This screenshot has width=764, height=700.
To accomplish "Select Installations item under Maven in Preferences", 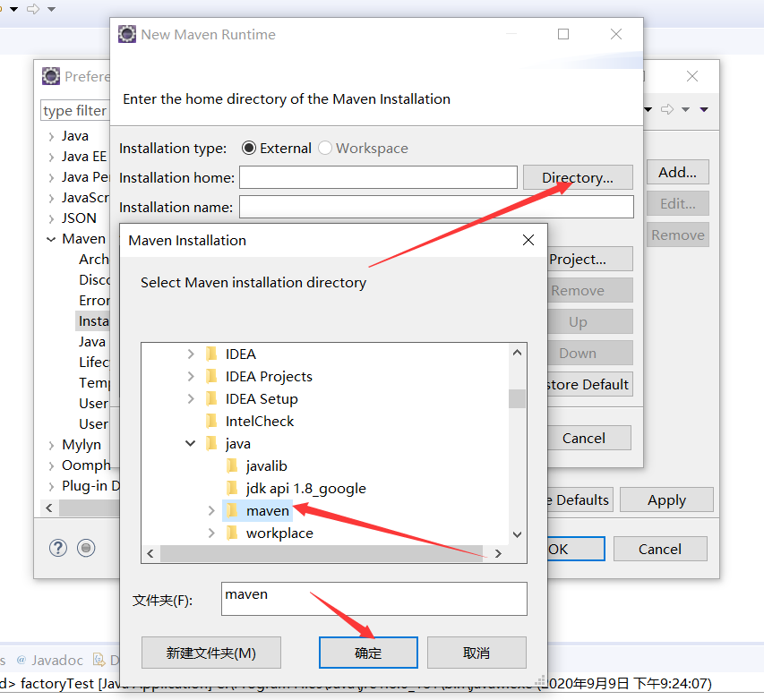I will (93, 321).
